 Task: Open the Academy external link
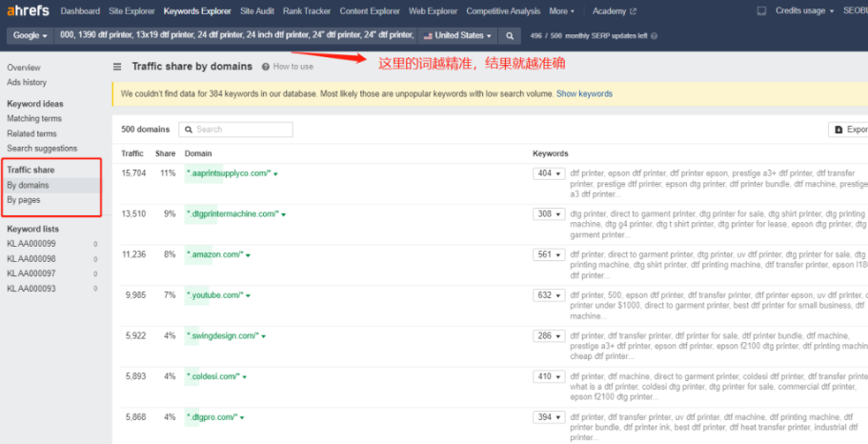[614, 11]
